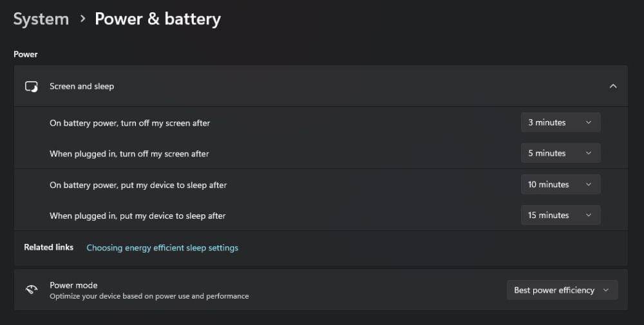This screenshot has width=644, height=325.
Task: Click the Screen and sleep header label
Action: click(x=82, y=86)
